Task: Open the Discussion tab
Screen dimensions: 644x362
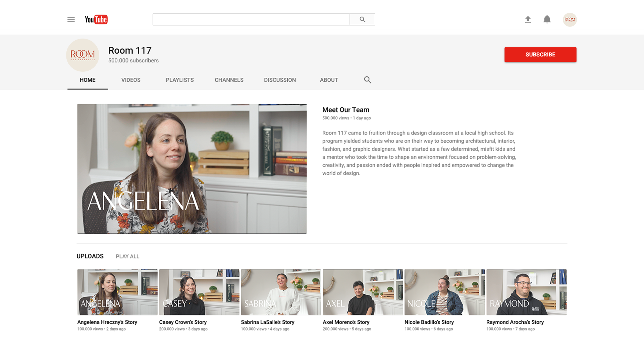Action: [x=280, y=80]
